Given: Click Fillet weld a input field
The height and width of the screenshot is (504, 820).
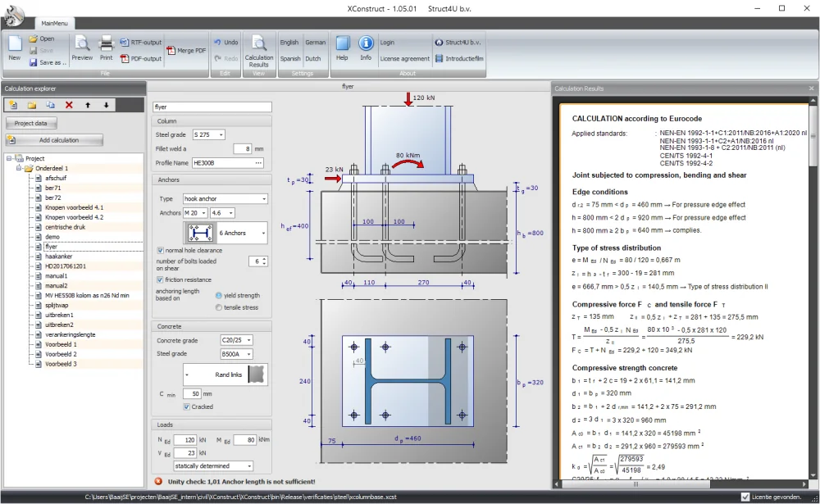Looking at the screenshot, I should coord(243,149).
